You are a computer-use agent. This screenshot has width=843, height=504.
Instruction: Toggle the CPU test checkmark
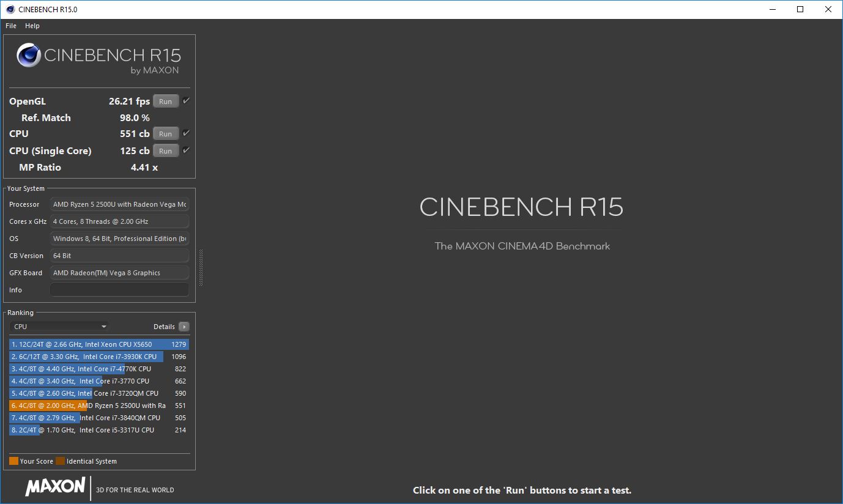[186, 133]
